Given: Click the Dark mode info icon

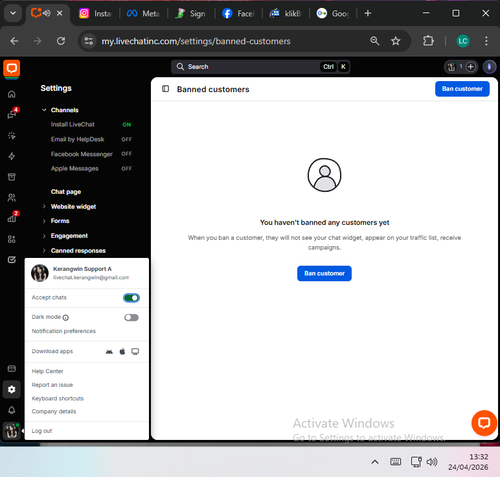Looking at the screenshot, I should [66, 318].
